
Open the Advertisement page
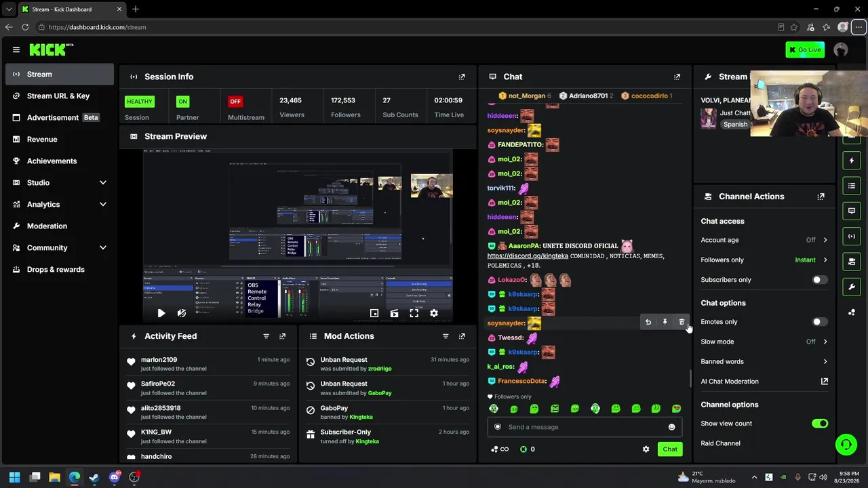[60, 117]
